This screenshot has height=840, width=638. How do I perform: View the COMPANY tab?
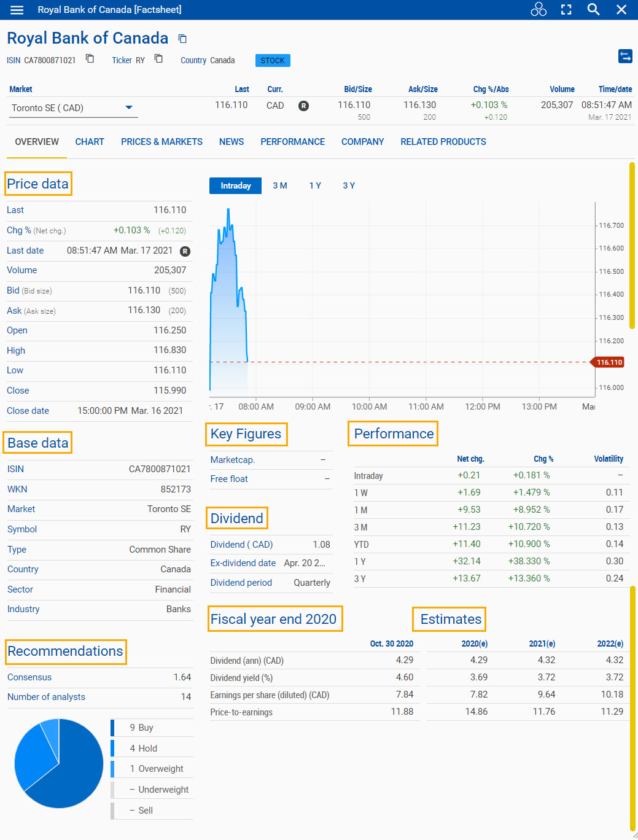362,142
